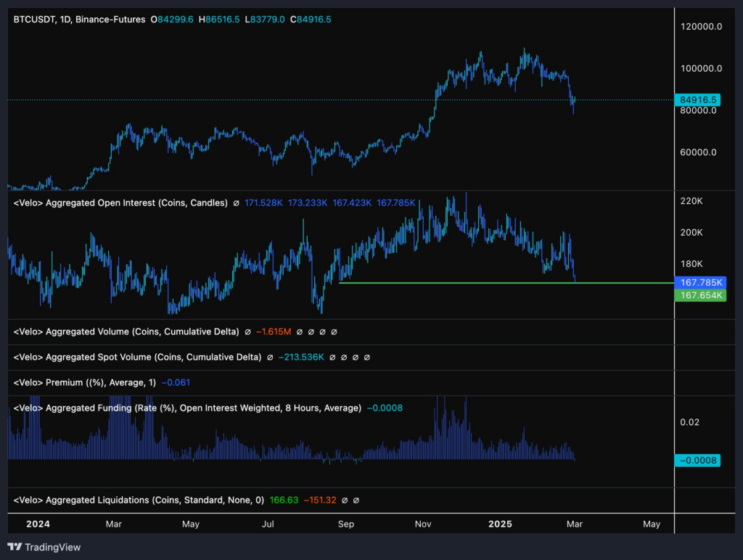Click the Open value O84299.6
Image resolution: width=743 pixels, height=560 pixels.
pos(172,20)
